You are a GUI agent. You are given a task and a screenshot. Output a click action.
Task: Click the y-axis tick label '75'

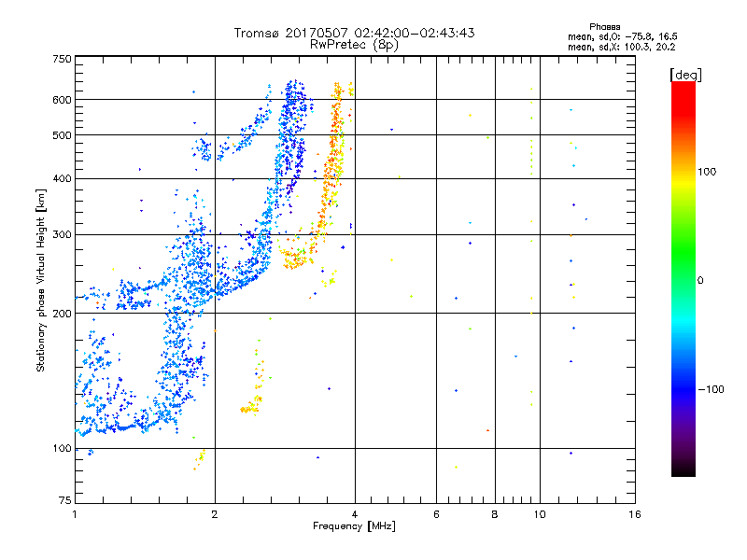click(65, 500)
